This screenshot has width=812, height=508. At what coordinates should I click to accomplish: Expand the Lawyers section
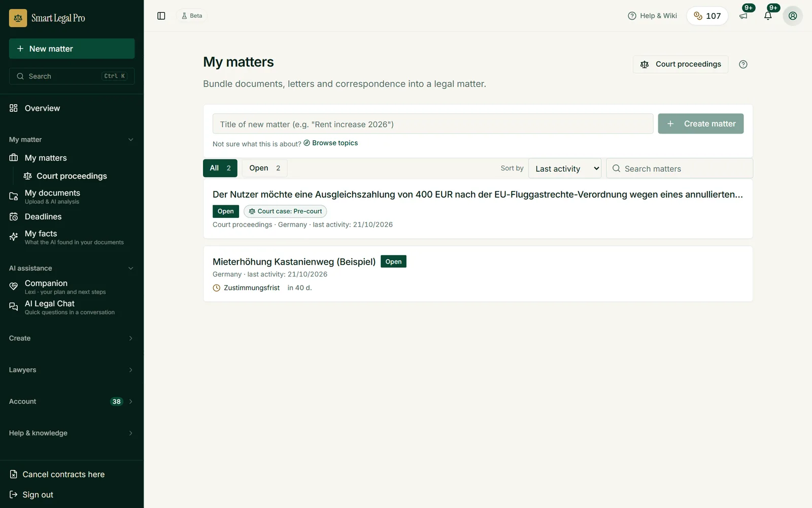pos(72,370)
